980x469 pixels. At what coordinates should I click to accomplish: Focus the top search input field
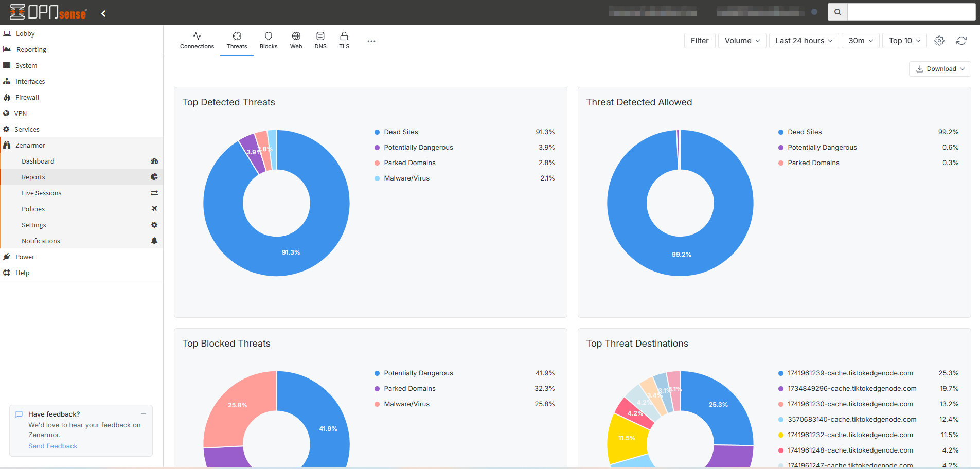911,12
